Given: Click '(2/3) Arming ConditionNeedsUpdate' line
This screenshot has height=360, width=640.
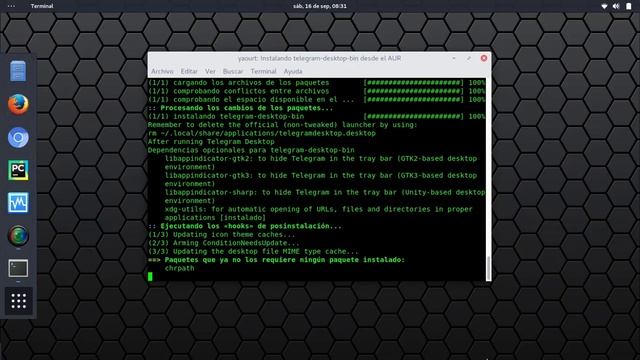Looking at the screenshot, I should click(x=223, y=243).
